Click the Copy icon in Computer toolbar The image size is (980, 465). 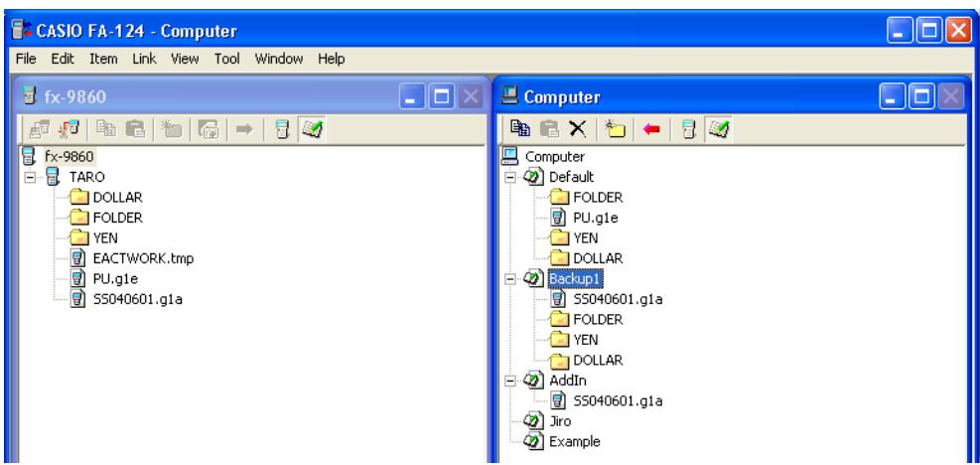tap(520, 129)
